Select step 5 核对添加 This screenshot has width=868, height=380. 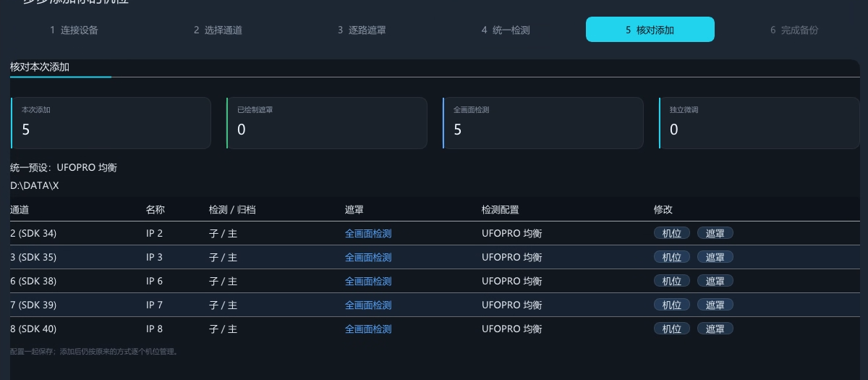coord(650,30)
